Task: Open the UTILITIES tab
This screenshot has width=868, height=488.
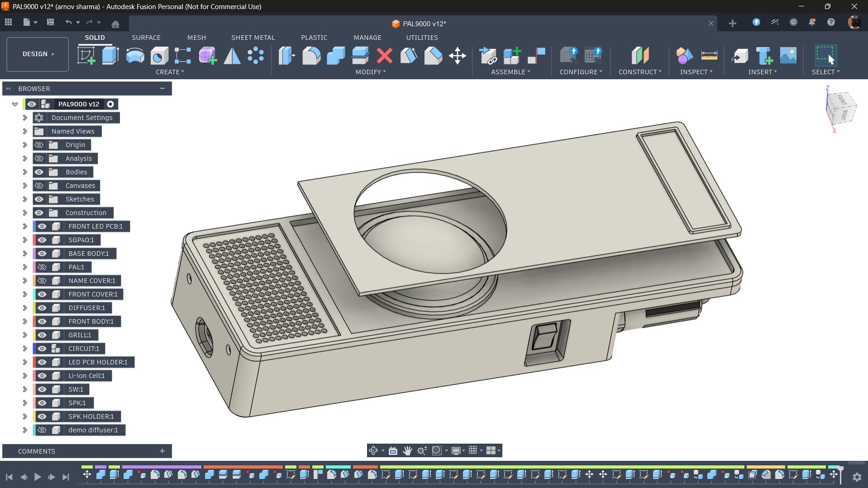Action: 422,38
